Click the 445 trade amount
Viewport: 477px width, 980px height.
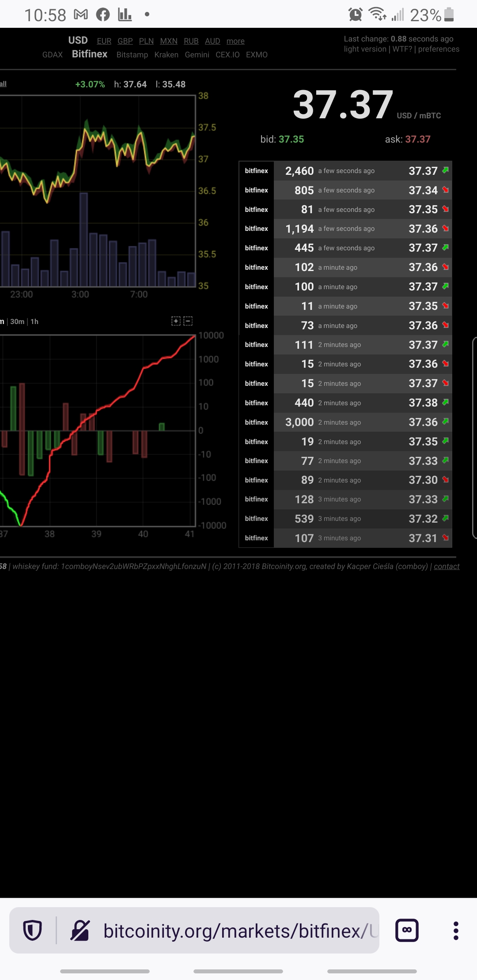pyautogui.click(x=304, y=248)
